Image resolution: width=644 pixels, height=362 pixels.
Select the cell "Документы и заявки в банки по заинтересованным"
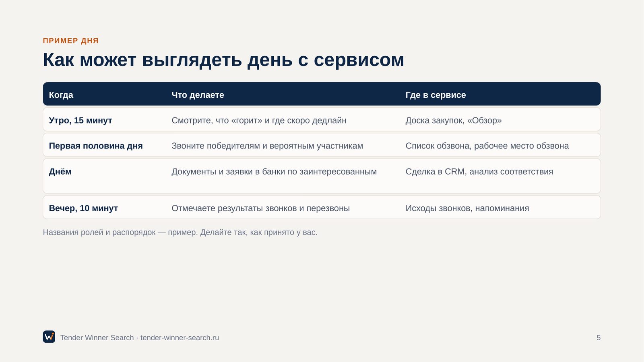274,171
